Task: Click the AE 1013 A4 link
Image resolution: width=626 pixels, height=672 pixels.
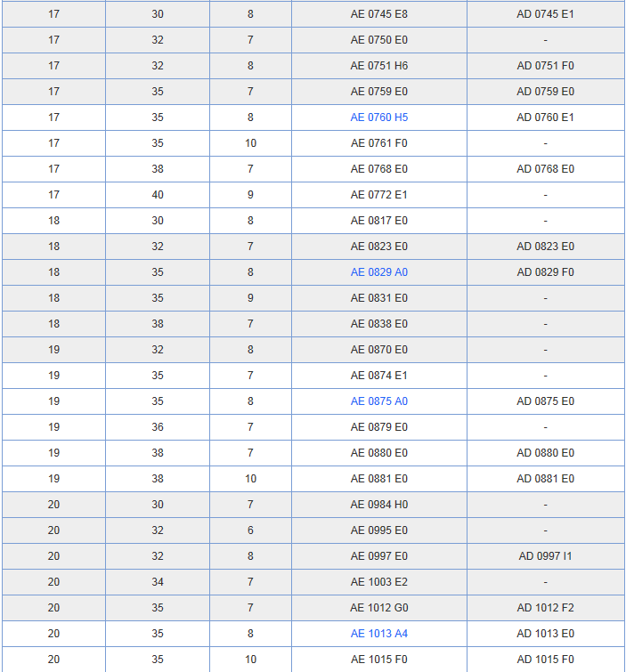Action: [x=378, y=634]
